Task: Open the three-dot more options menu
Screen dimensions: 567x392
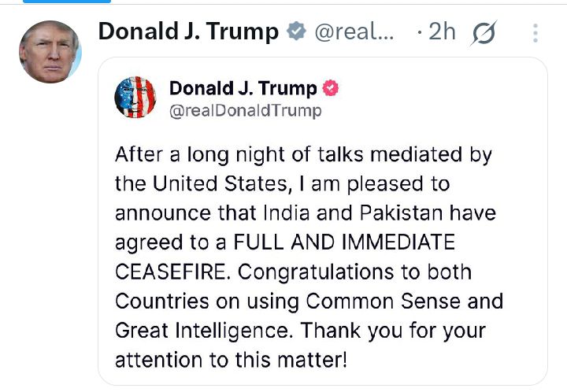Action: click(x=535, y=32)
